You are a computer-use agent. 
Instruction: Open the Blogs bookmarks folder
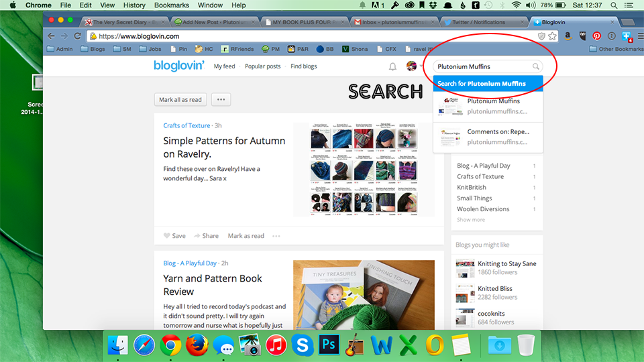(x=93, y=49)
